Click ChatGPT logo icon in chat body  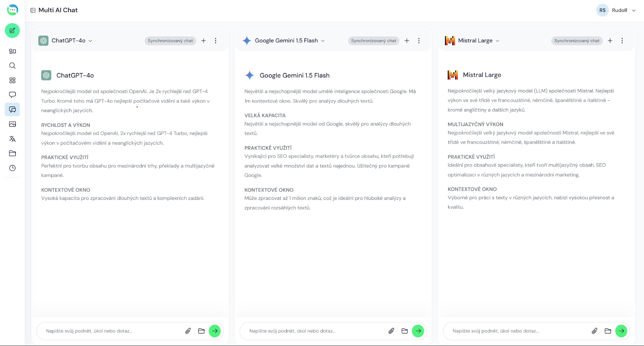click(46, 75)
